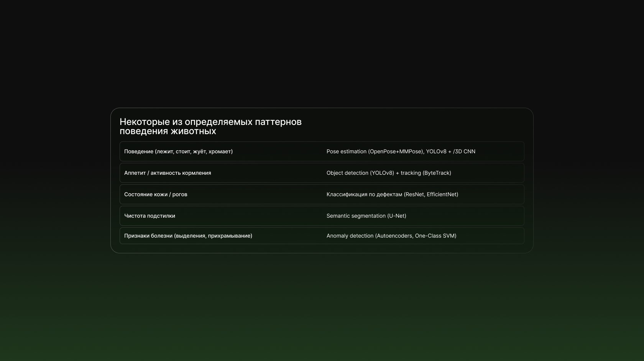Click 'поведения животных' in the heading
Viewport: 644px width, 361px height.
tap(168, 131)
